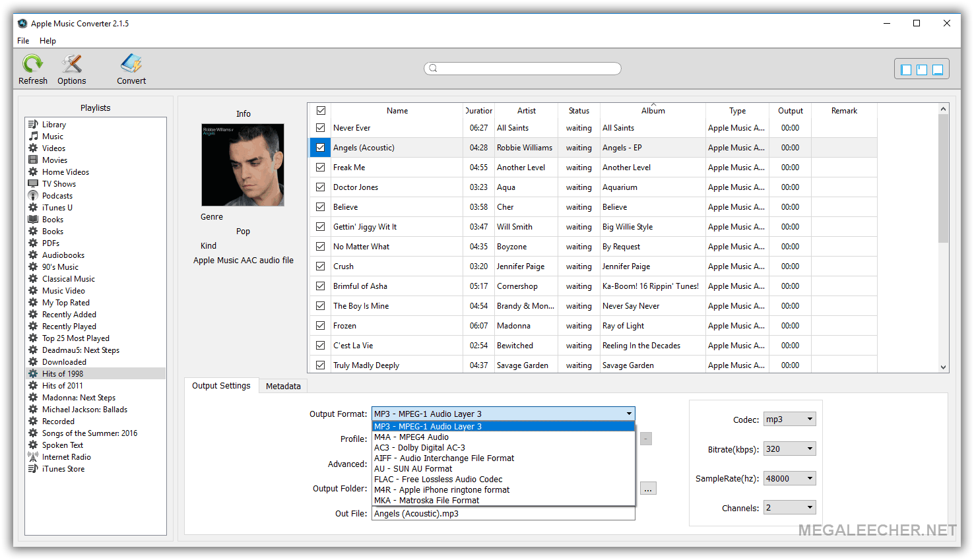Click the Out File name field
This screenshot has width=974, height=560.
click(x=503, y=513)
